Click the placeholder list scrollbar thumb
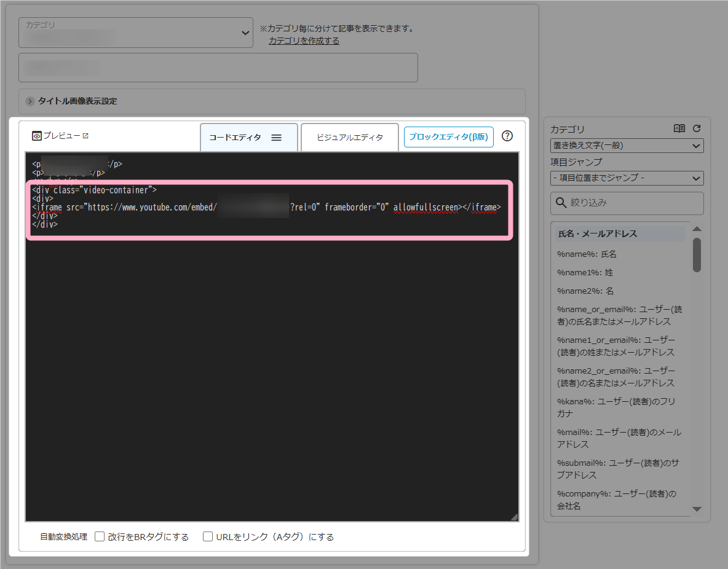The width and height of the screenshot is (728, 569). coord(697,254)
